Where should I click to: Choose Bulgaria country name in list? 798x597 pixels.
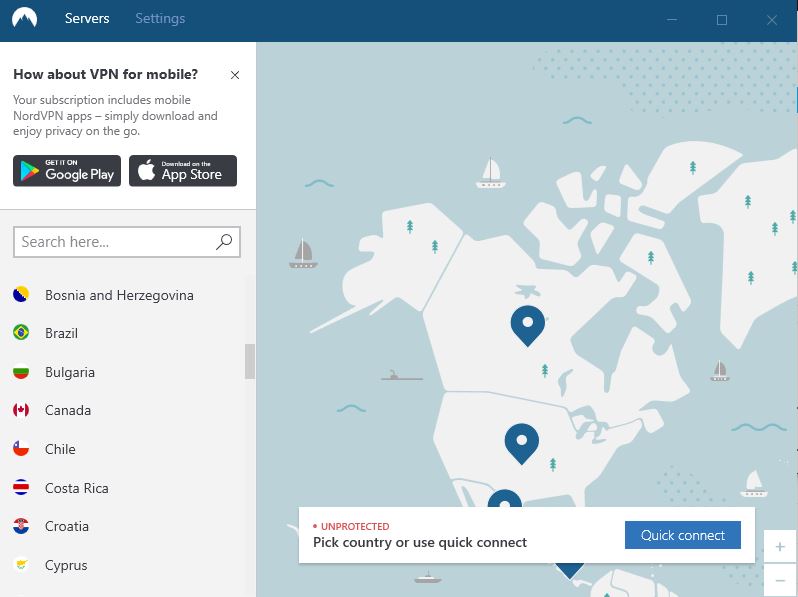70,372
